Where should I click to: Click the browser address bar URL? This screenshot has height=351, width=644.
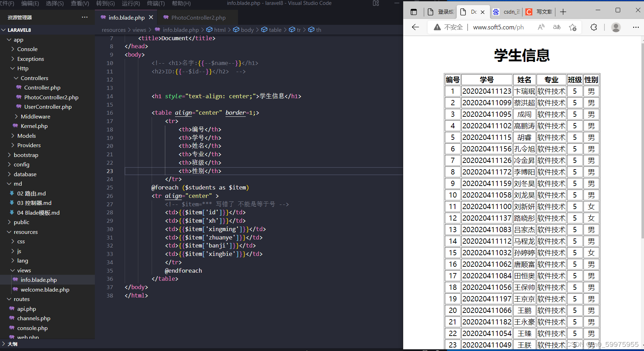[498, 27]
